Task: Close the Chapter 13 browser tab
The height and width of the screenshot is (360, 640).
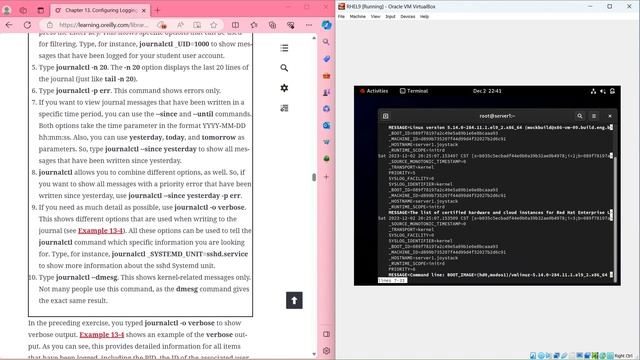Action: coord(144,11)
